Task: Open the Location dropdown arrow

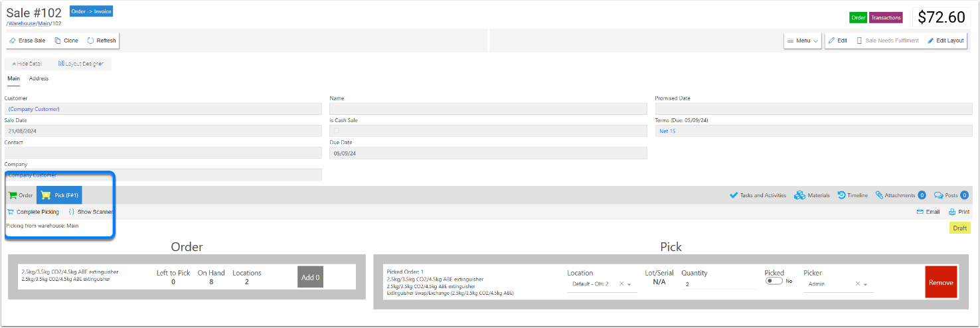Action: point(629,284)
